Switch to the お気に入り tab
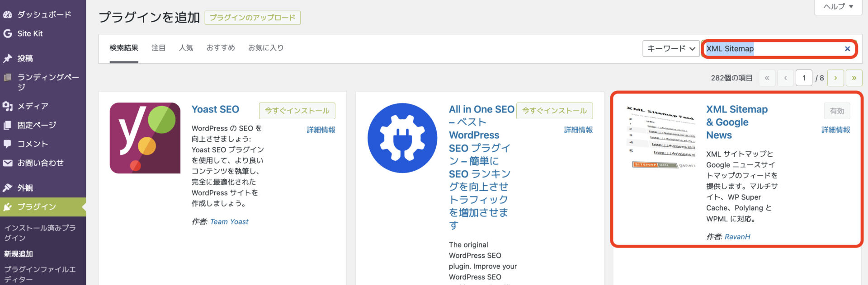This screenshot has width=868, height=285. (266, 48)
